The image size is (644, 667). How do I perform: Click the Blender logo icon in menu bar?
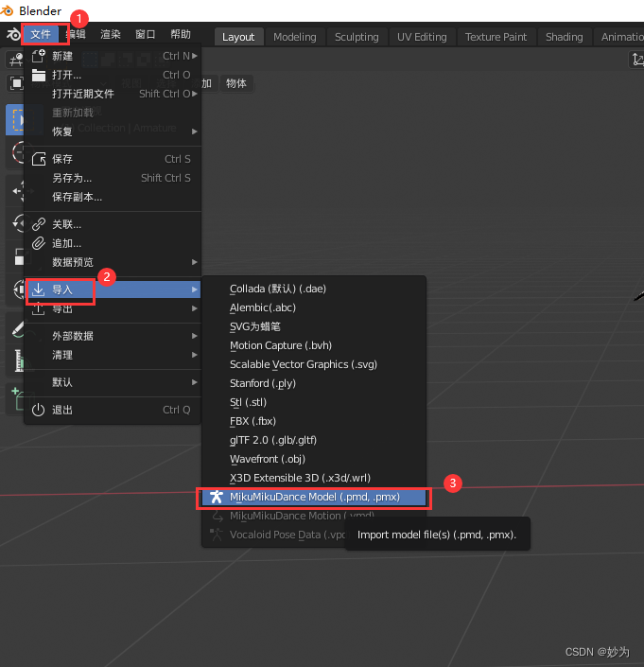click(12, 34)
